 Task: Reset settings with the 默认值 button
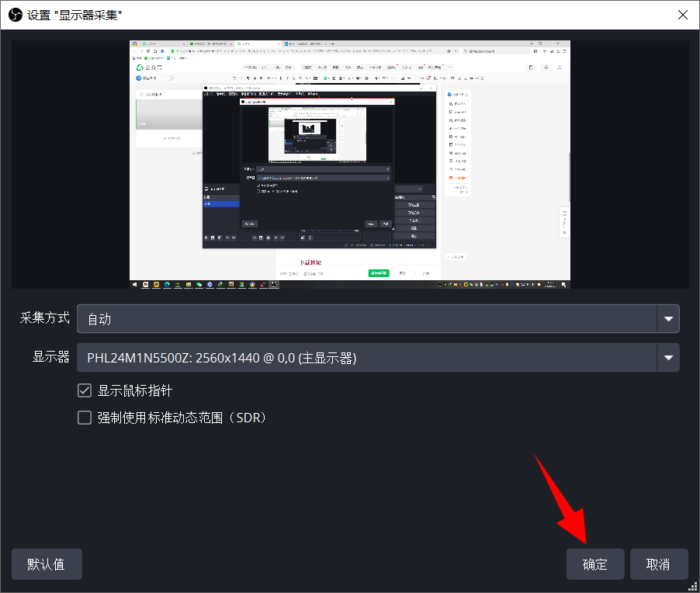click(47, 564)
